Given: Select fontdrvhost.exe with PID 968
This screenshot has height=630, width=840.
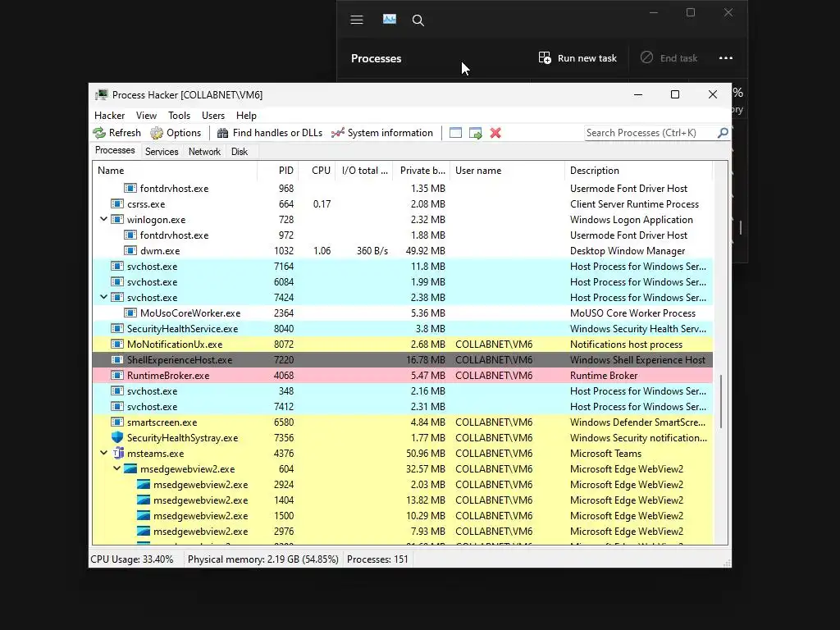Looking at the screenshot, I should point(403,189).
